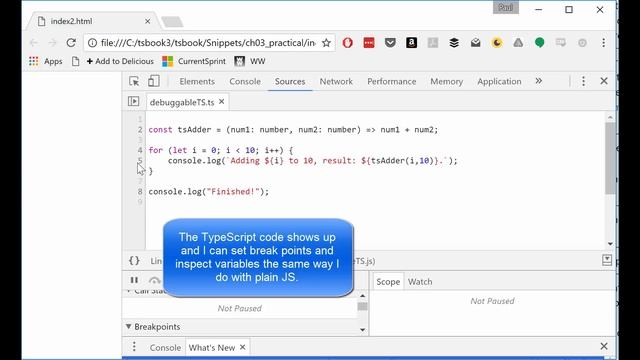640x360 pixels.
Task: Switch to the Console tab in DevTools
Action: tap(245, 81)
